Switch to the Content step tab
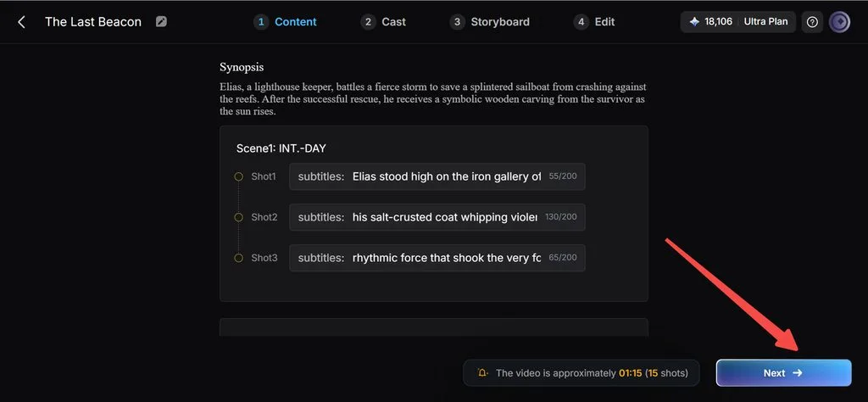The width and height of the screenshot is (868, 402). pyautogui.click(x=286, y=22)
